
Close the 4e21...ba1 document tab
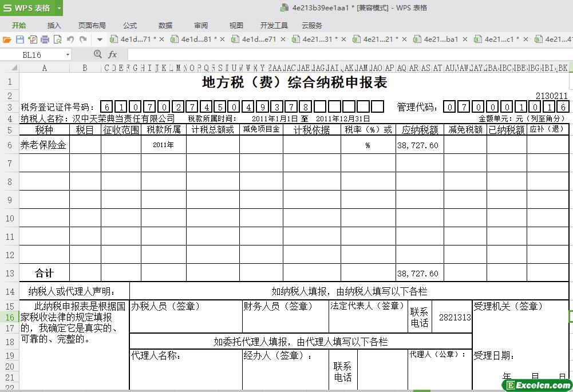point(465,39)
